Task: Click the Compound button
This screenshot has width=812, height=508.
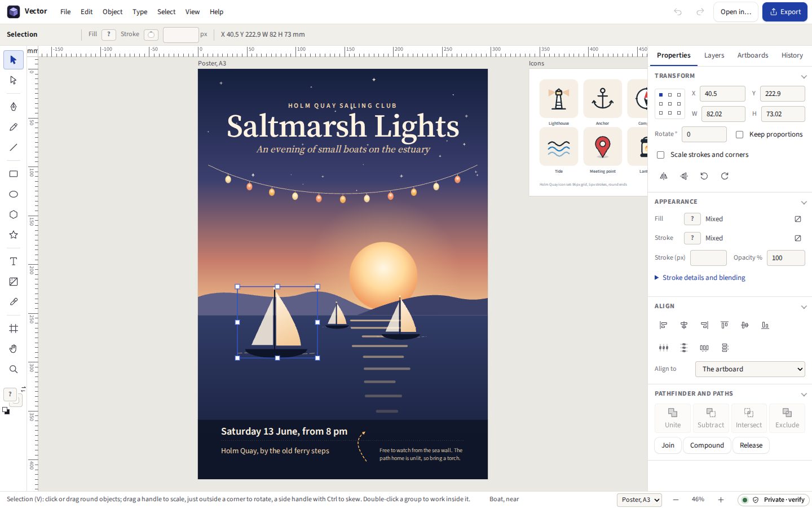Action: click(707, 445)
